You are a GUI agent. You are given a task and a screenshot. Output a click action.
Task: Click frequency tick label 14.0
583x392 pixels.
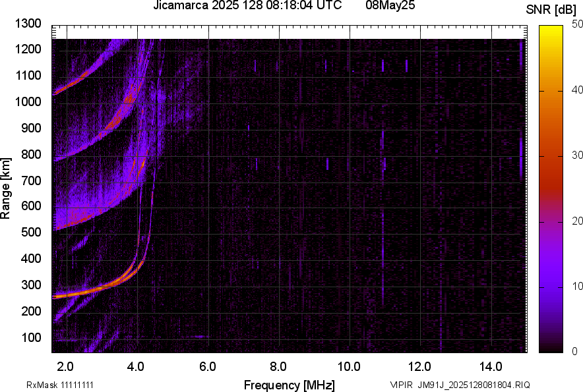[491, 367]
